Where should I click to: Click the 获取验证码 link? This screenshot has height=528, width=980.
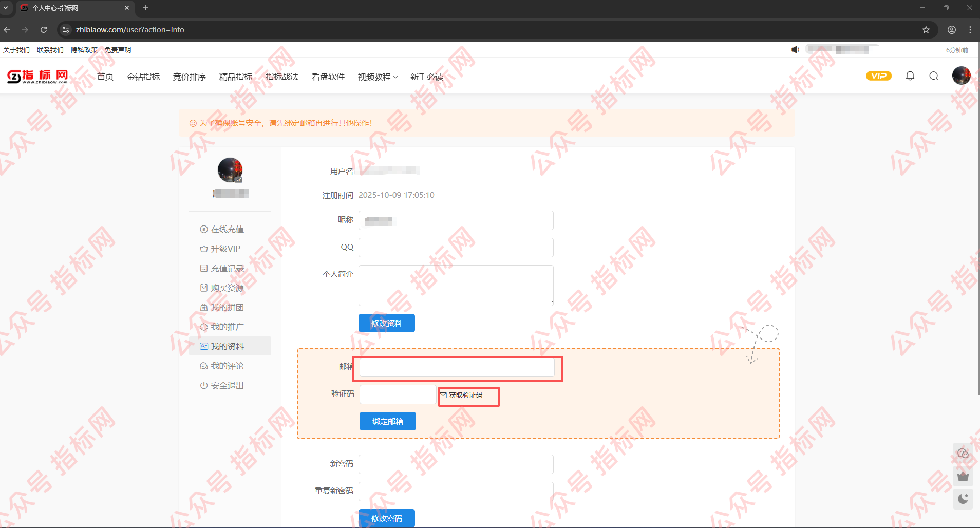point(465,395)
